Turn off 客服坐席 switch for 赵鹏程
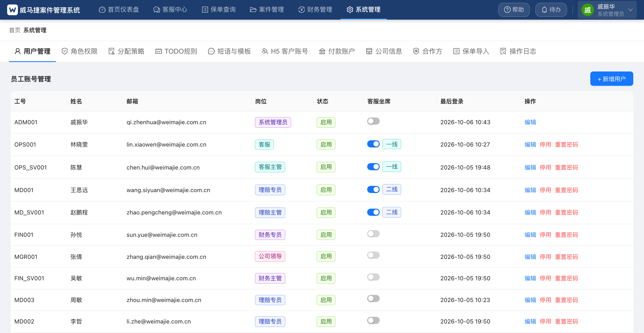The height and width of the screenshot is (333, 644). (373, 212)
